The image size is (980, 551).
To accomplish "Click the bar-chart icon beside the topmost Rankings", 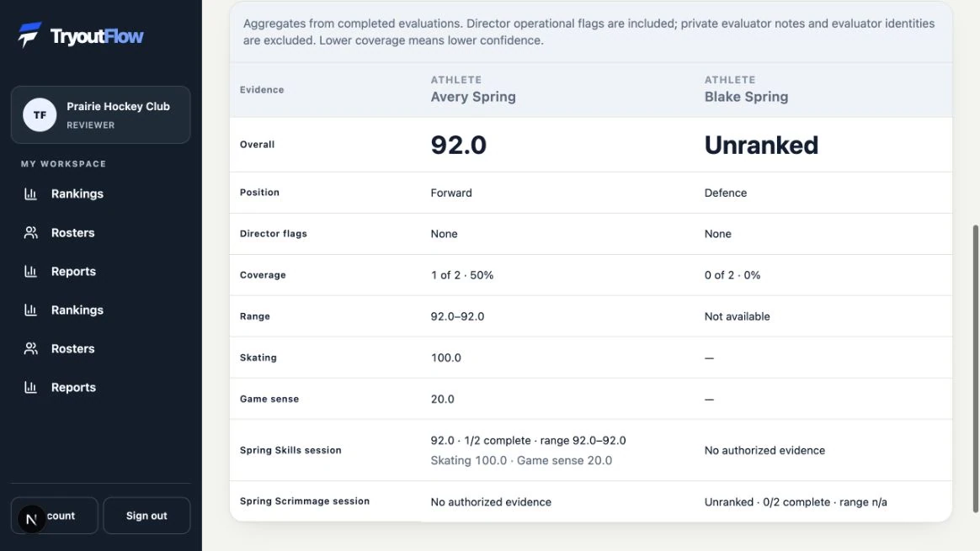I will [x=30, y=193].
